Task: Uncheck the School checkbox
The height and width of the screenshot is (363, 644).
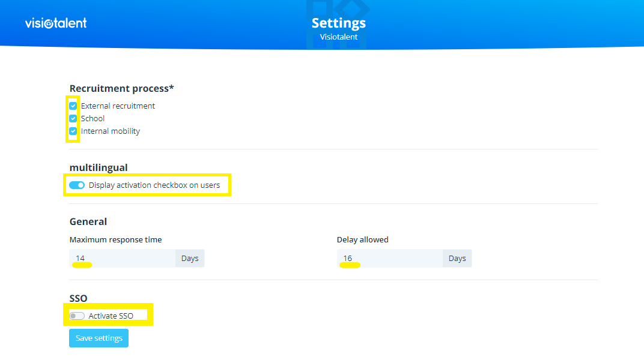Action: 73,119
